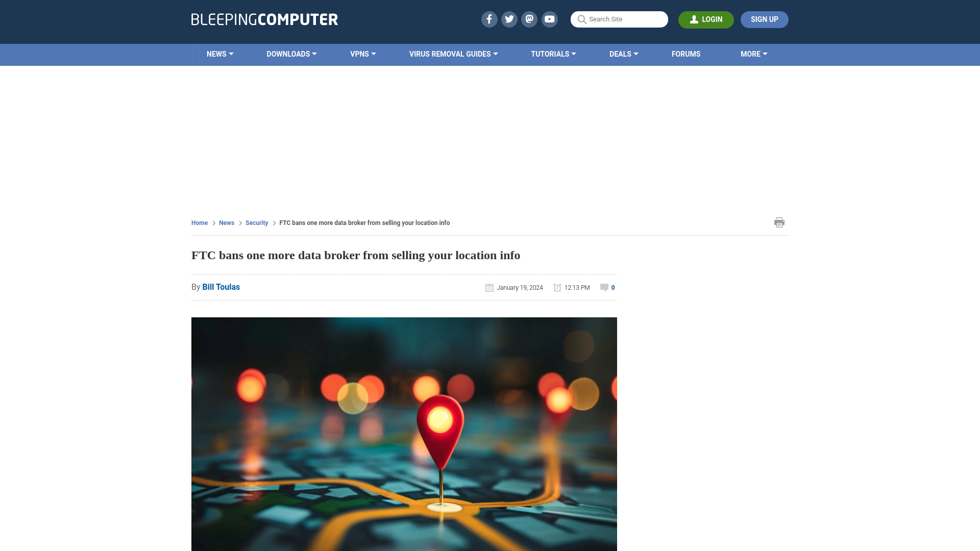The height and width of the screenshot is (551, 980).
Task: Click the Login user account icon
Action: pyautogui.click(x=694, y=19)
